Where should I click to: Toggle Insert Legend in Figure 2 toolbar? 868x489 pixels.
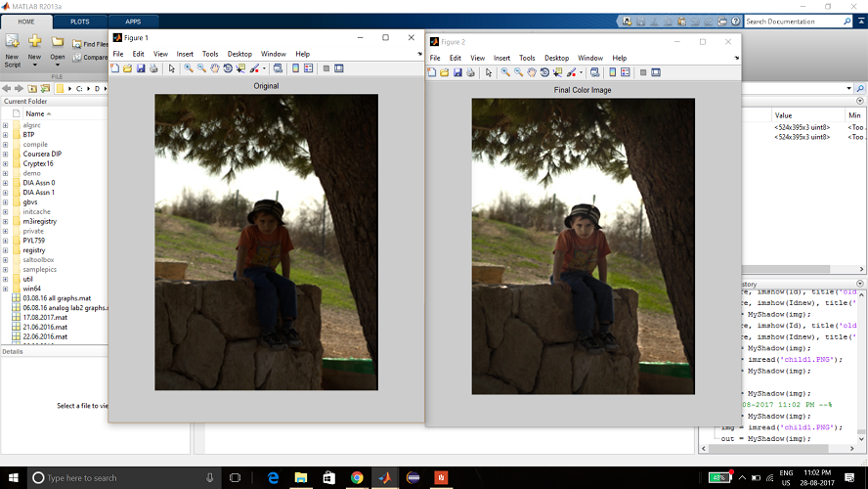click(625, 72)
